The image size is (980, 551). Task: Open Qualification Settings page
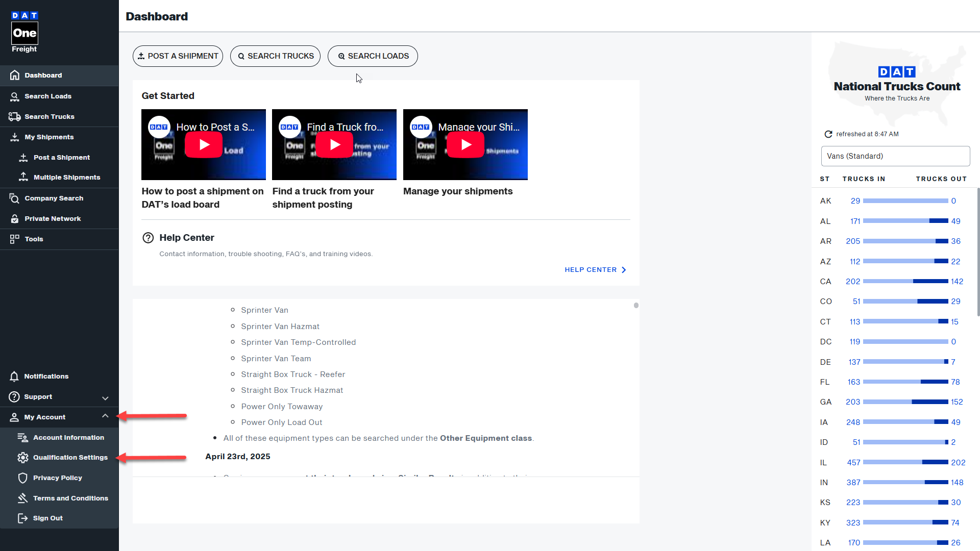coord(59,458)
